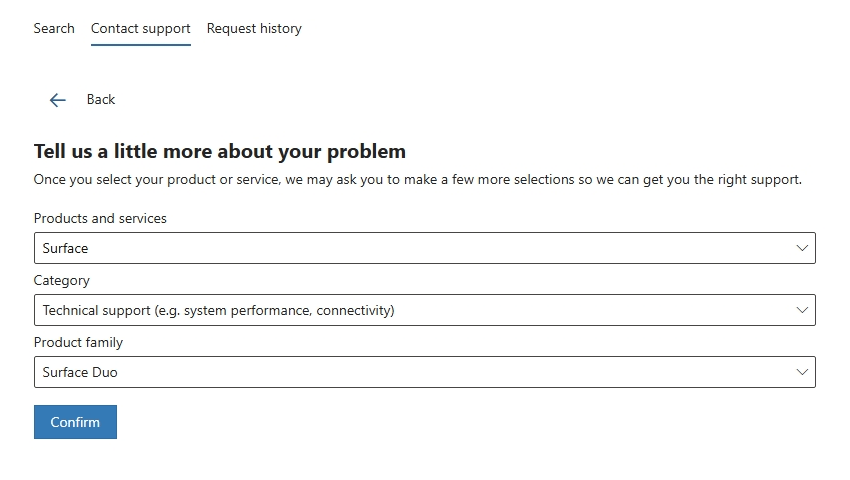
Task: Click the Products and services field label
Action: (100, 218)
